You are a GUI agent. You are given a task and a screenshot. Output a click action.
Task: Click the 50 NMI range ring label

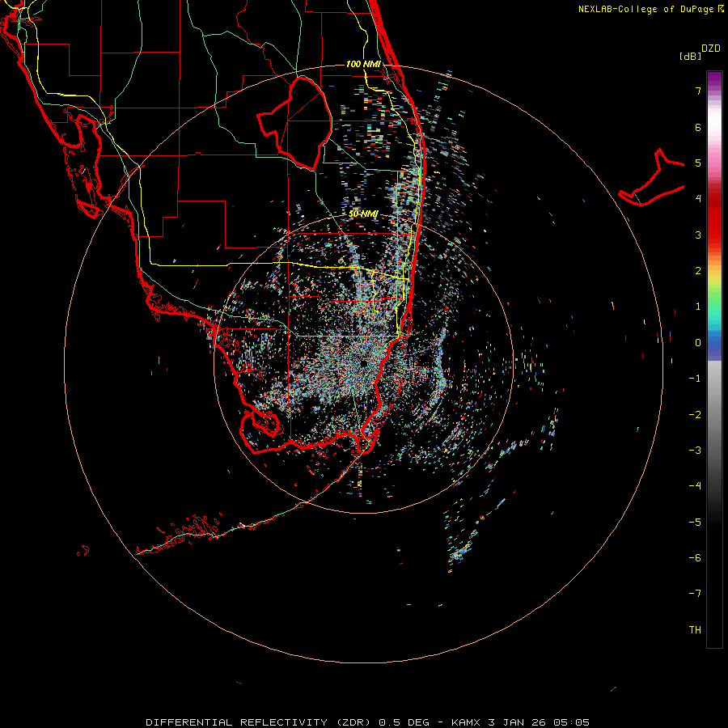(x=363, y=214)
